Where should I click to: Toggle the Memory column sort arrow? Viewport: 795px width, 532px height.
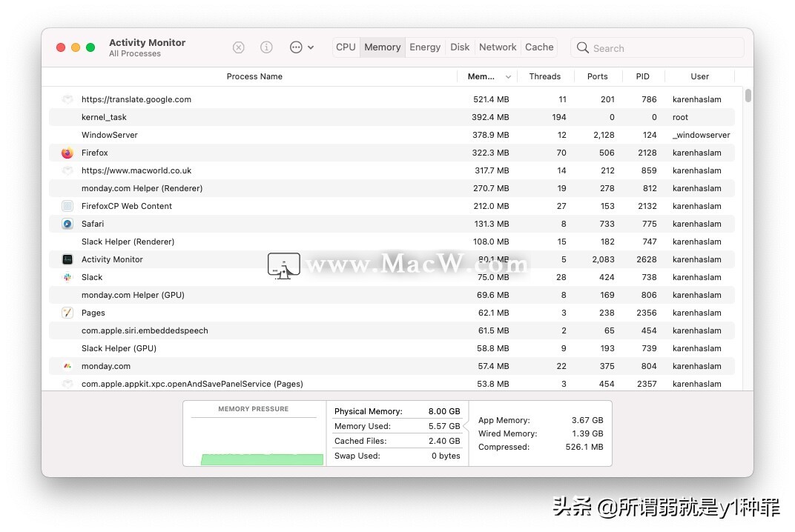pyautogui.click(x=508, y=77)
